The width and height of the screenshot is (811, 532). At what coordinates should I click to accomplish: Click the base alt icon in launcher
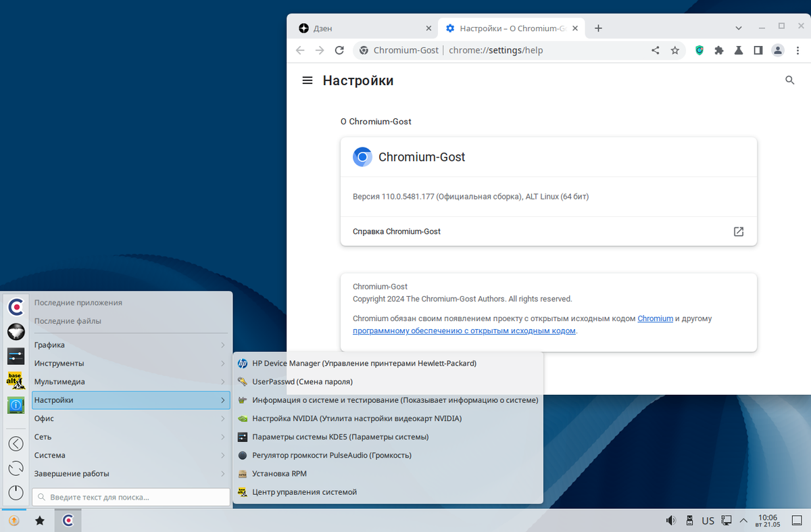click(16, 380)
